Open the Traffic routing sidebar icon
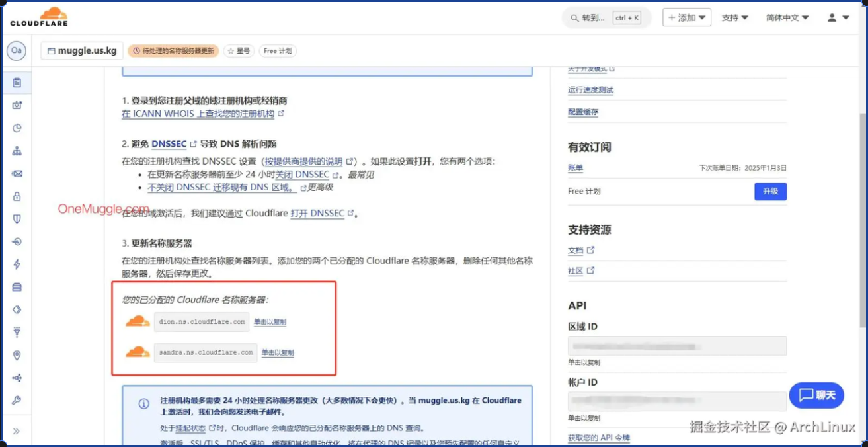 tap(17, 378)
